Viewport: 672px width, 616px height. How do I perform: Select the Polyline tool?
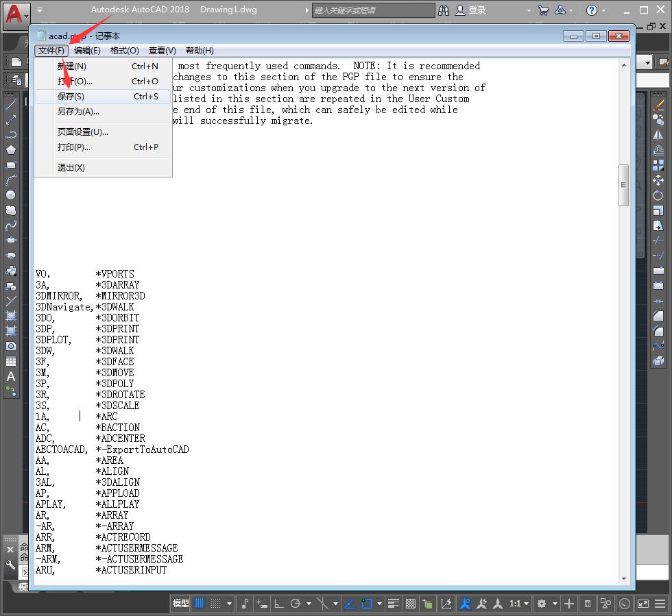11,134
